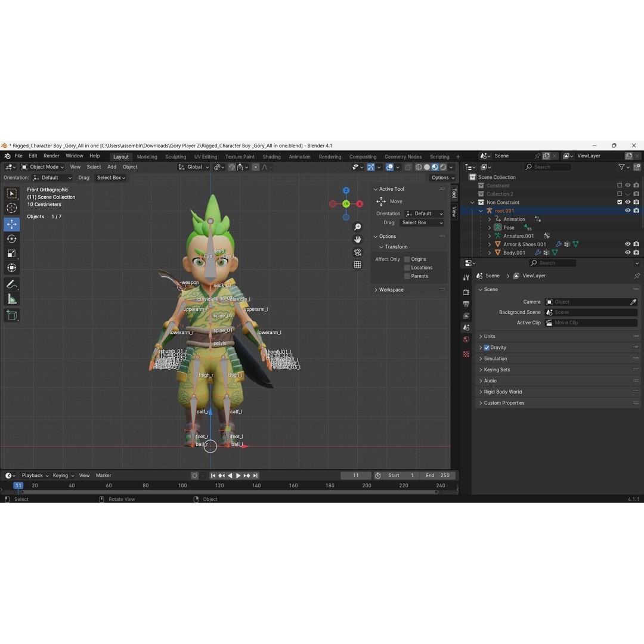Jump to the timeline start frame
This screenshot has height=644, width=644.
[x=213, y=476]
